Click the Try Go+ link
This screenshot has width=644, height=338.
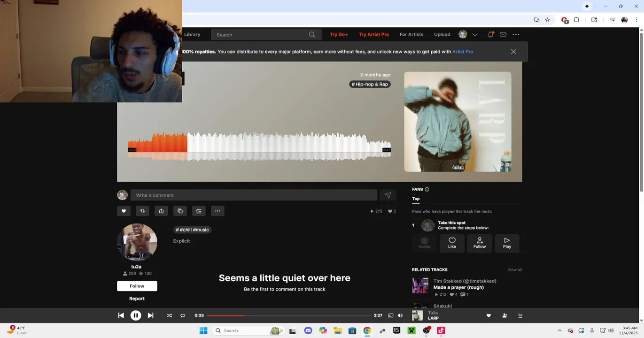click(339, 34)
